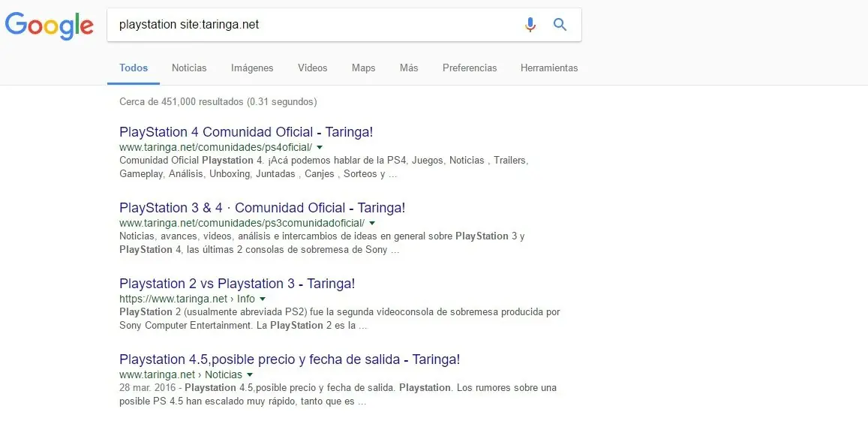Open the Maps tab

click(x=363, y=68)
